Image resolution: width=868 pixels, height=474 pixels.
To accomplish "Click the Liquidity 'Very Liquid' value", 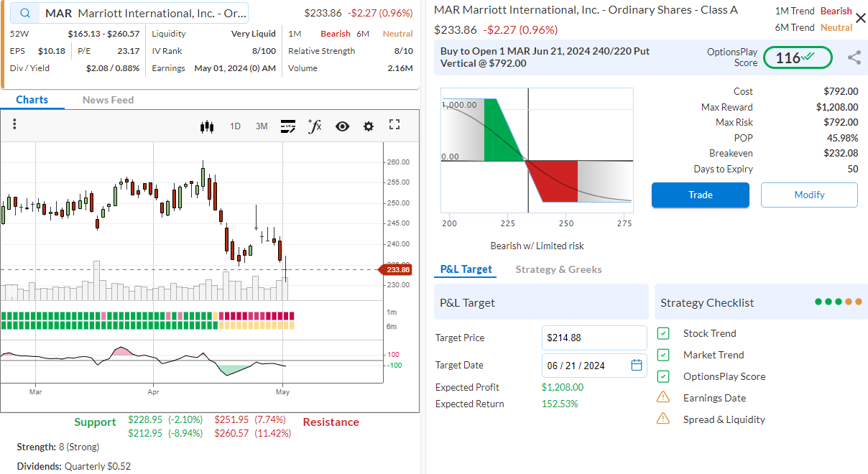I will 254,34.
